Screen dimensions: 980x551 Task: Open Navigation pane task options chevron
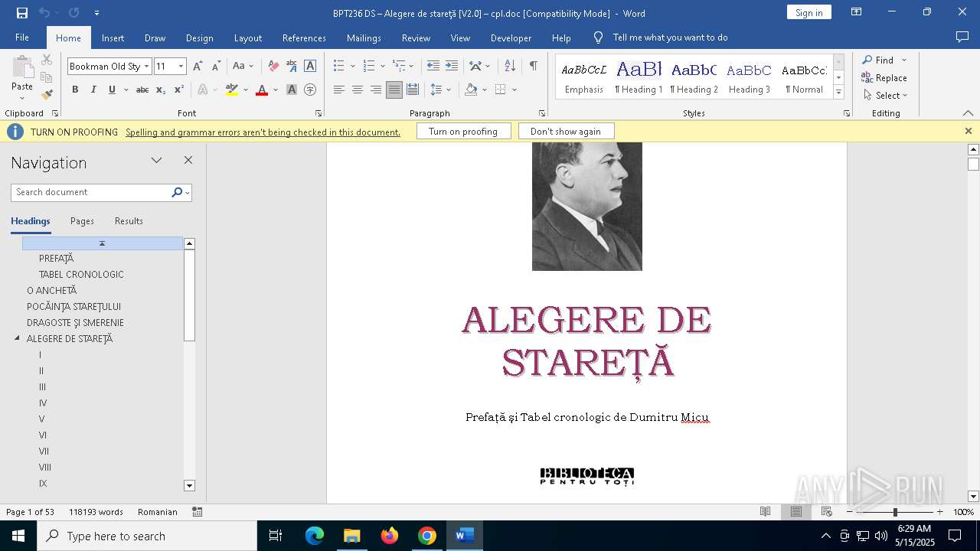[157, 160]
